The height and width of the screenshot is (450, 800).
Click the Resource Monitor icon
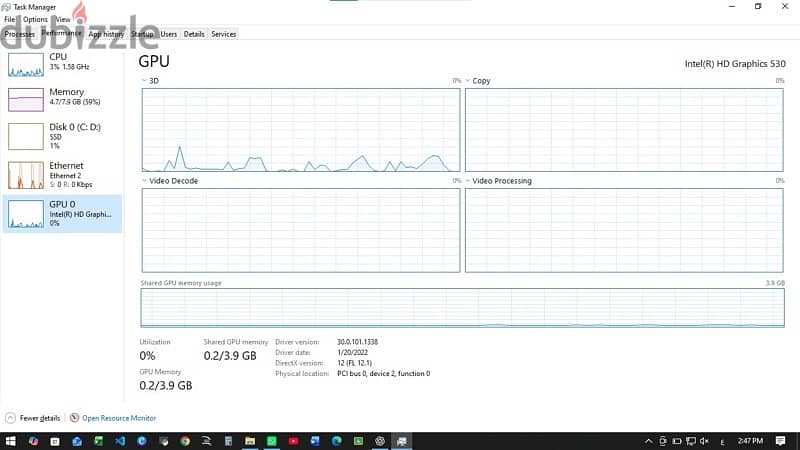[74, 418]
